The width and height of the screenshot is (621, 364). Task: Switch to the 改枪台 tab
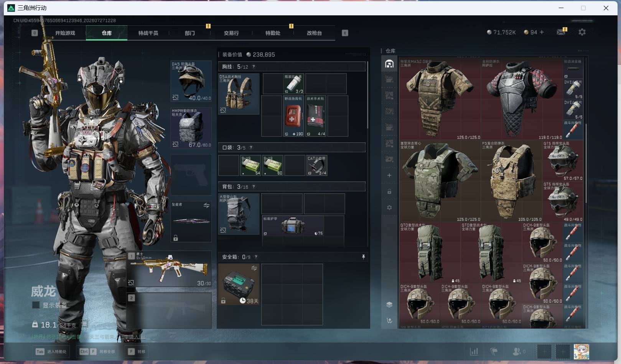tap(314, 33)
